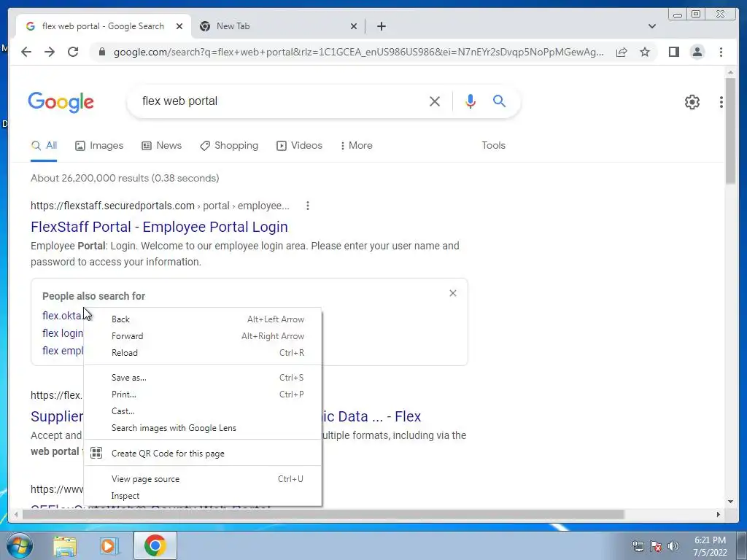Click the blue magnifier search button
The image size is (747, 560).
[x=499, y=101]
